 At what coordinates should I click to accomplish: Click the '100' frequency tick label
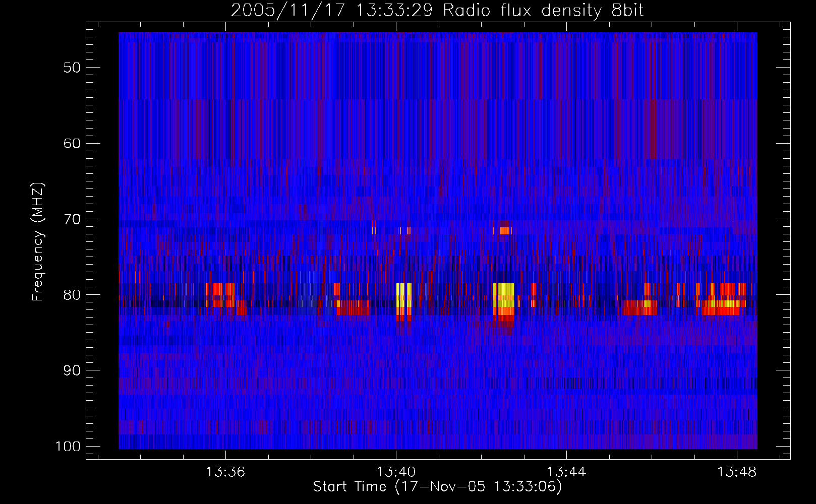[x=68, y=447]
